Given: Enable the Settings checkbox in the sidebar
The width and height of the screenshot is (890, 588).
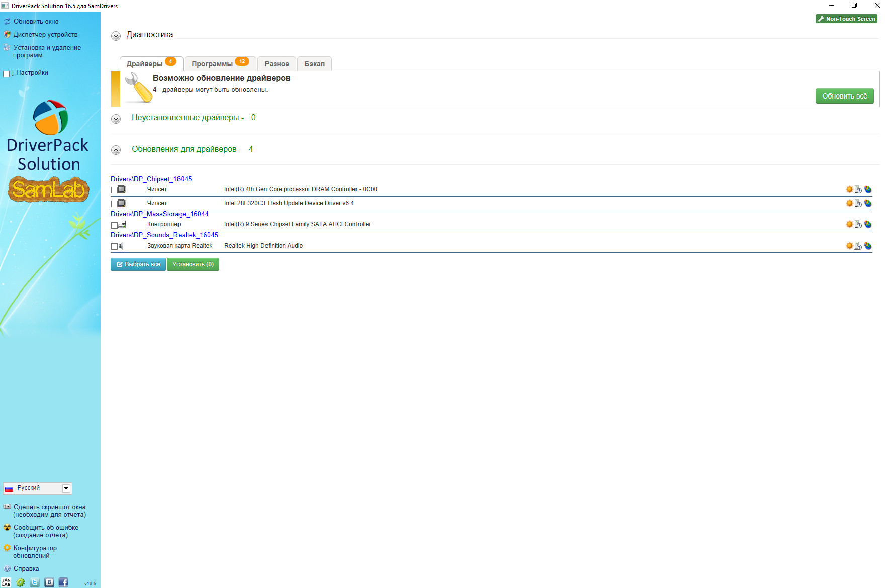Looking at the screenshot, I should coord(7,73).
